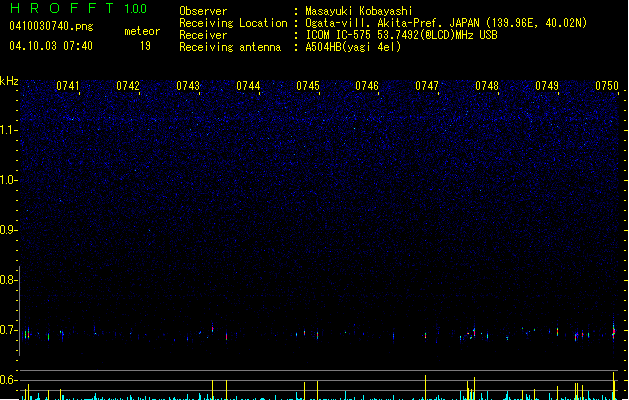Click the 0746 time marker
Viewport: 629px width, 400px height.
pos(367,86)
